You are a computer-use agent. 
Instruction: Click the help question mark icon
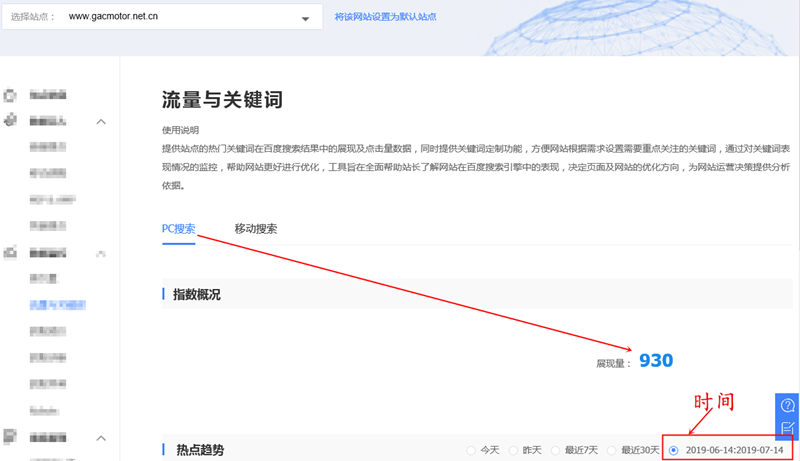click(787, 405)
